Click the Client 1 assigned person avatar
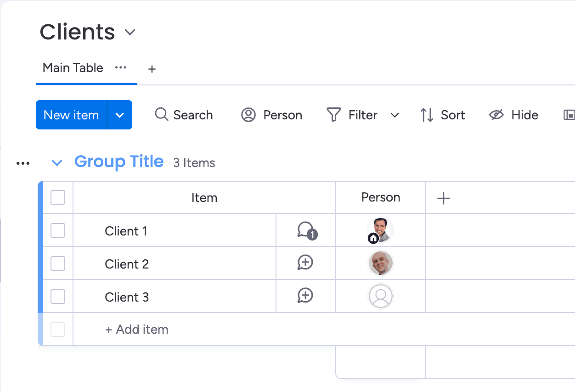Screen dimensions: 575x392 tap(381, 230)
